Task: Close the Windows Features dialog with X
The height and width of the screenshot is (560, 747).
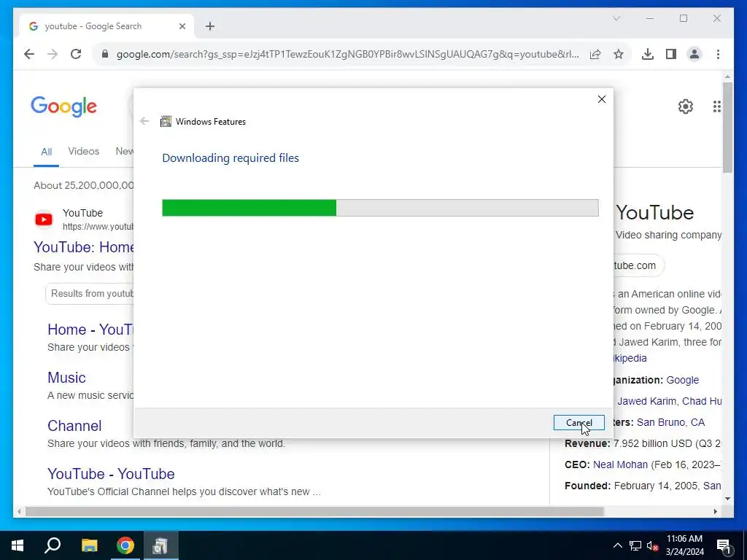Action: point(602,99)
